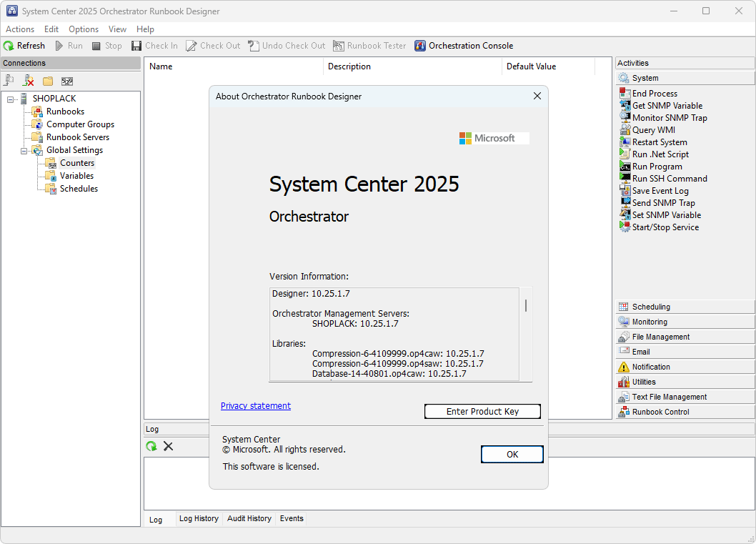Viewport: 756px width, 544px height.
Task: Click the Runbook Tester toolbar icon
Action: pos(339,46)
